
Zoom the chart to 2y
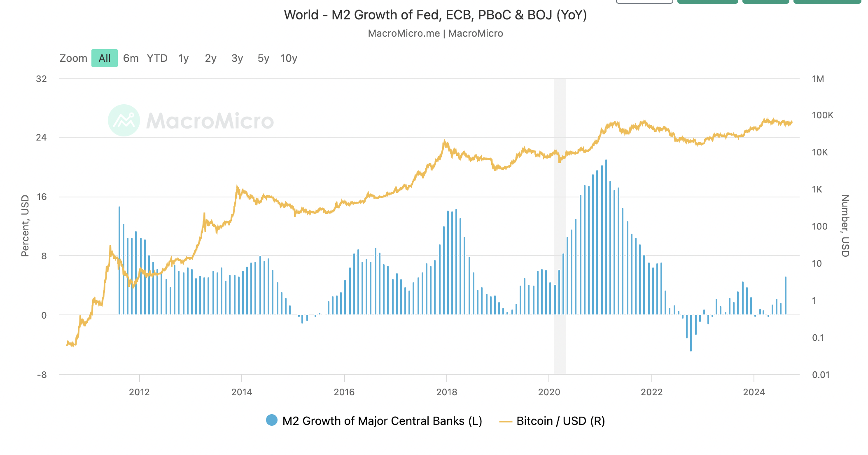tap(210, 58)
